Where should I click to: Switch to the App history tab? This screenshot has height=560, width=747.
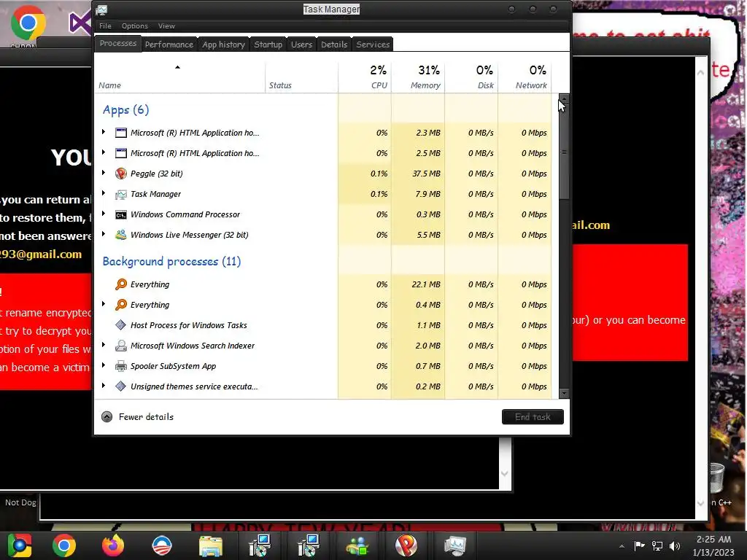(223, 44)
